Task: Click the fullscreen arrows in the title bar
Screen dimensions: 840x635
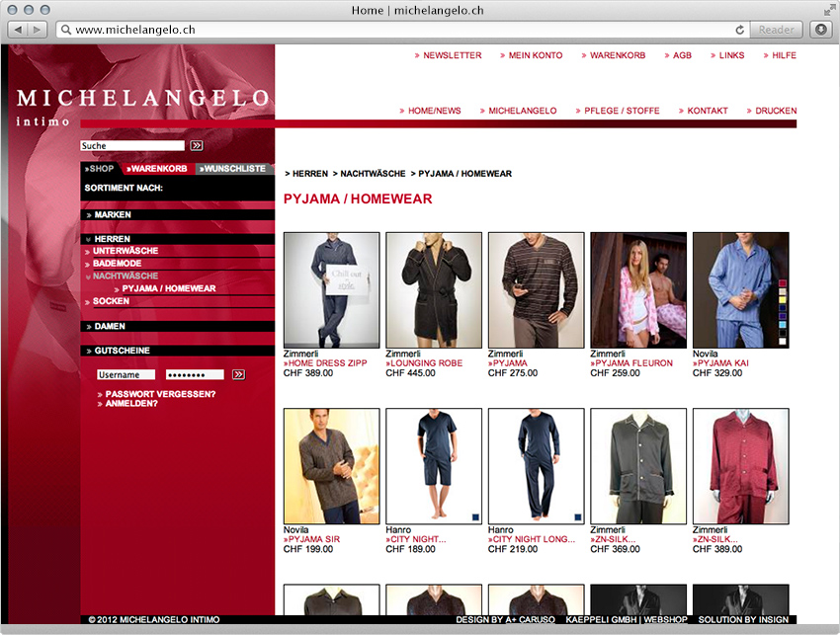Action: 829,10
